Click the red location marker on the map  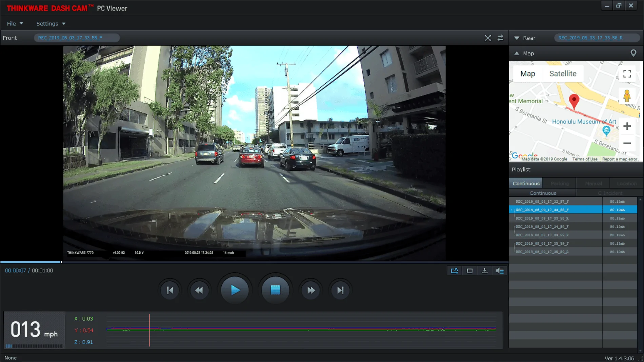click(574, 101)
